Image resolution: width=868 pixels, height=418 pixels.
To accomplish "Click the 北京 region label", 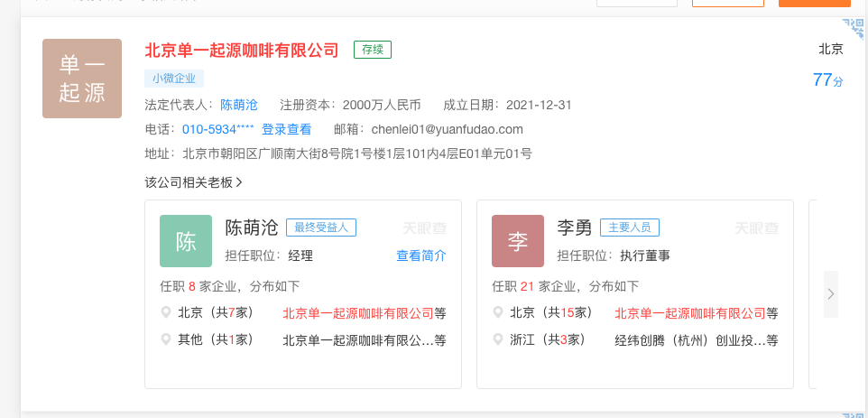I will (831, 50).
